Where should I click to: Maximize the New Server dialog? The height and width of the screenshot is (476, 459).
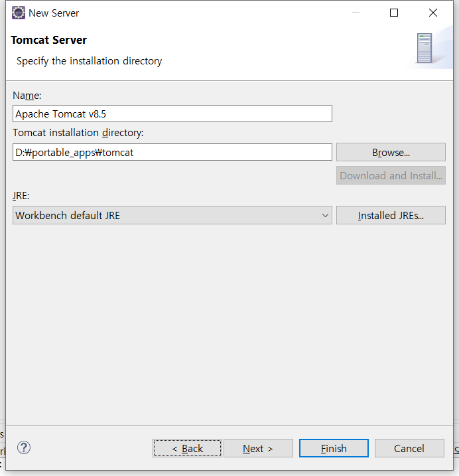394,13
